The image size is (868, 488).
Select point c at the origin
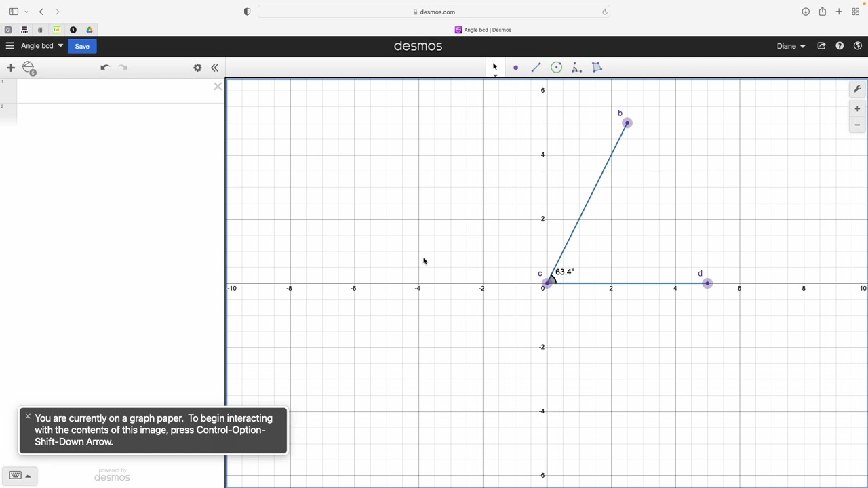coord(547,283)
